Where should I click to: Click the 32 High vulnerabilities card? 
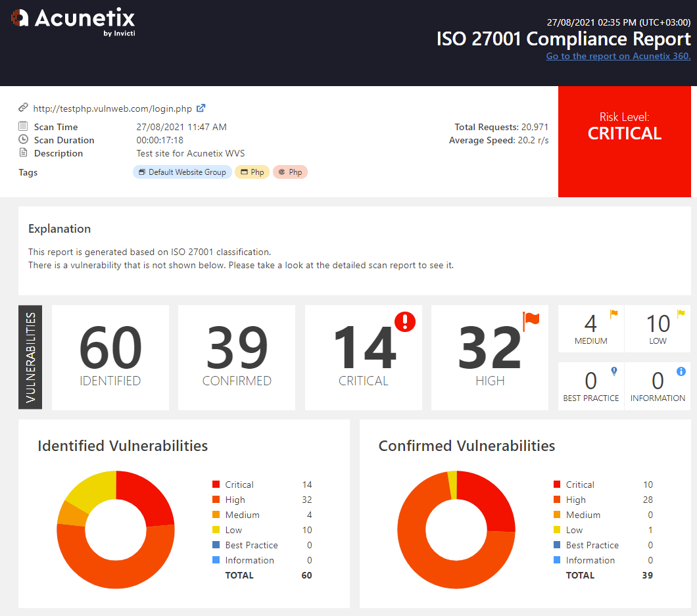pyautogui.click(x=490, y=358)
